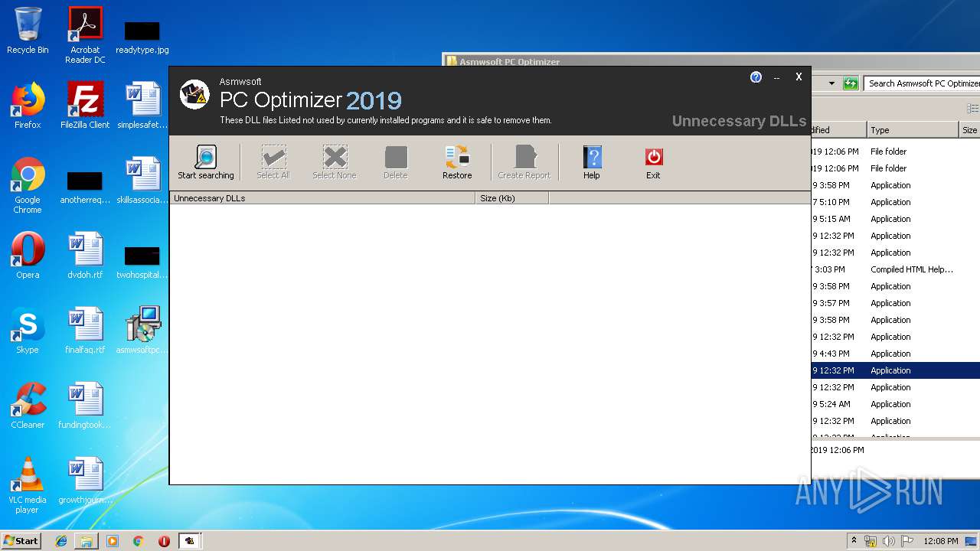Switch to PC Optimizer taskbar button
Viewport: 980px width, 551px height.
(190, 541)
